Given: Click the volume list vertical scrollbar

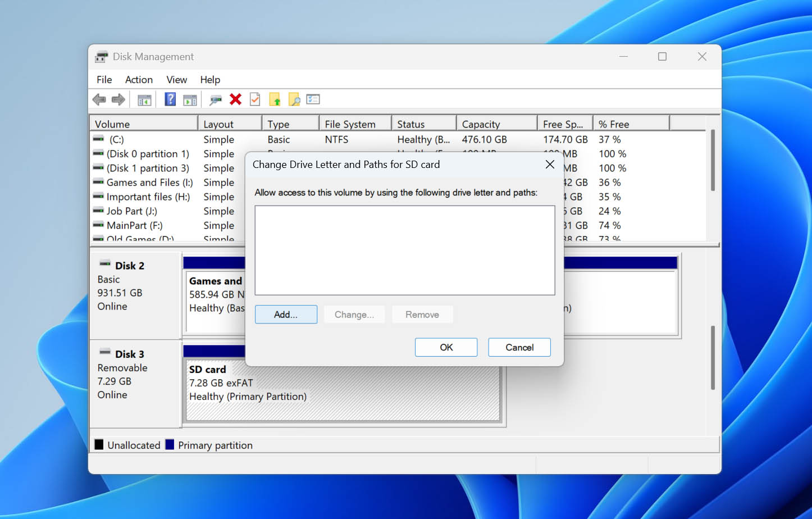Looking at the screenshot, I should [713, 161].
